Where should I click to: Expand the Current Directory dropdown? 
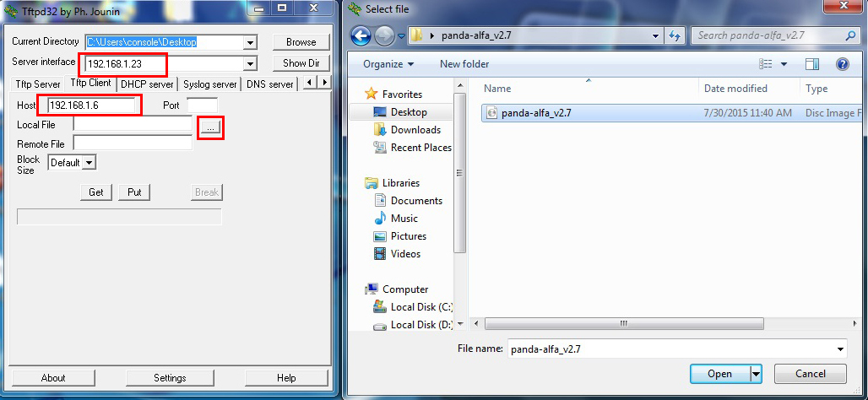click(x=250, y=42)
